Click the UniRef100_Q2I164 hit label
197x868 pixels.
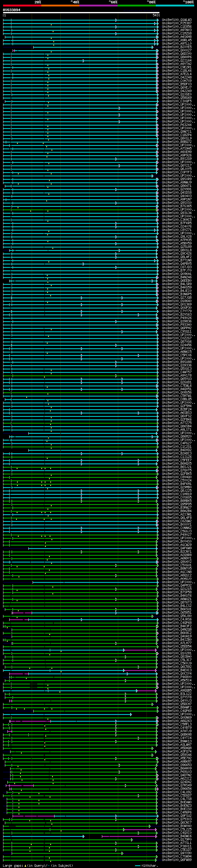(x=176, y=61)
